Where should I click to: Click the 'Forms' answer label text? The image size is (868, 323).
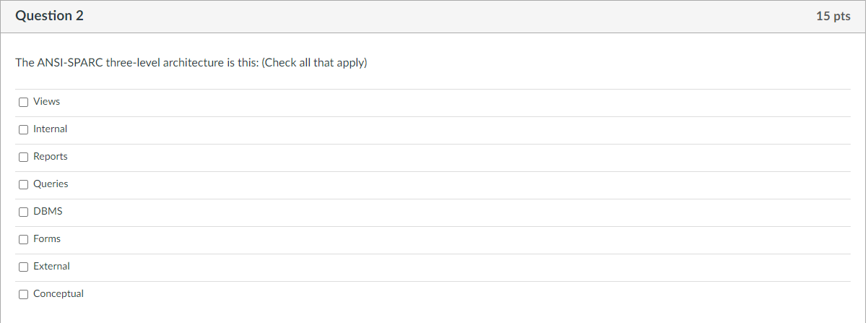coord(47,239)
